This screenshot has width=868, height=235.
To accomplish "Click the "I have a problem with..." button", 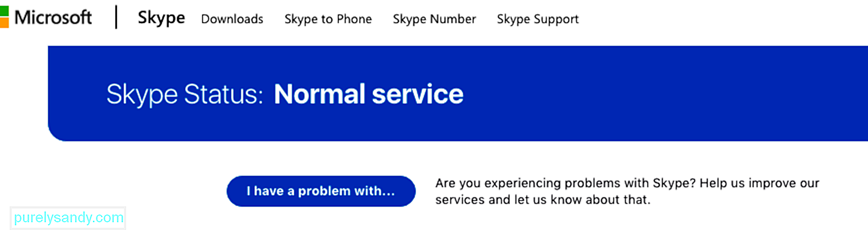I will click(321, 191).
